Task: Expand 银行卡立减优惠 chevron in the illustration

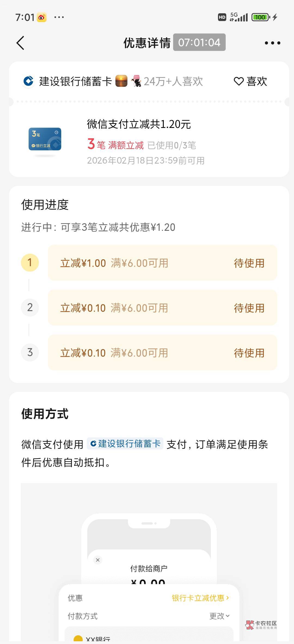Action: (x=228, y=598)
